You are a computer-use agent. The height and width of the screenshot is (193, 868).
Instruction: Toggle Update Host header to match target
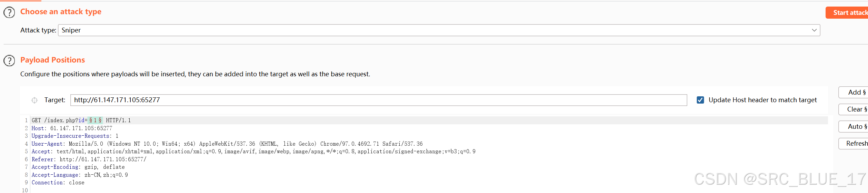[700, 100]
